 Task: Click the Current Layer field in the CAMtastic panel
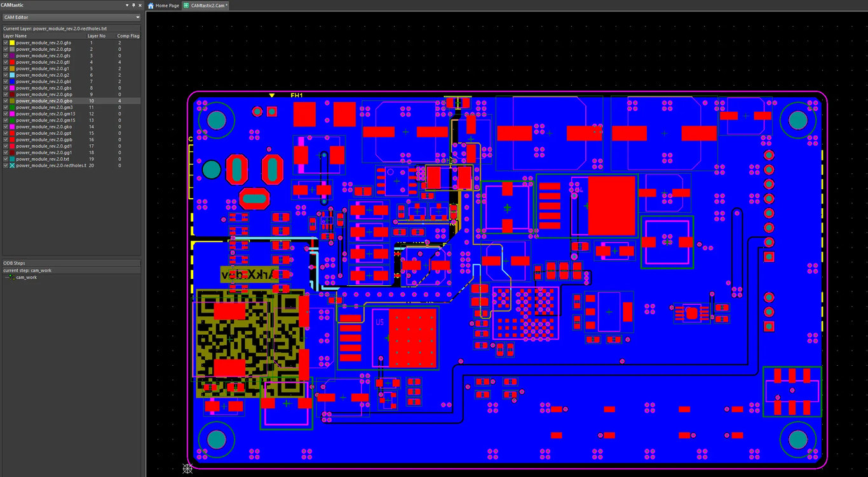point(72,29)
